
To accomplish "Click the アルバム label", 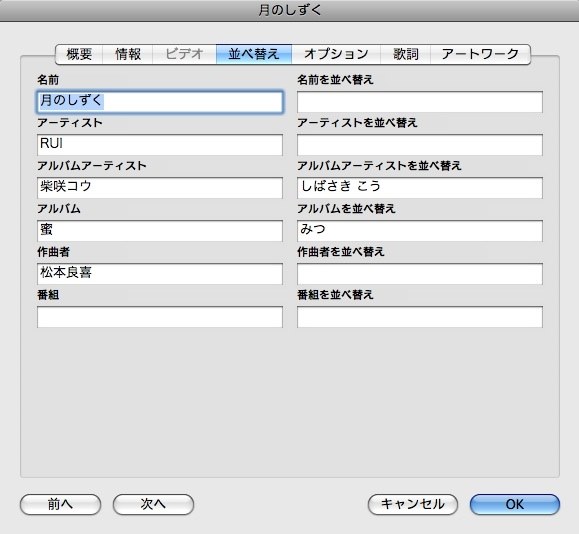I will click(x=59, y=209).
